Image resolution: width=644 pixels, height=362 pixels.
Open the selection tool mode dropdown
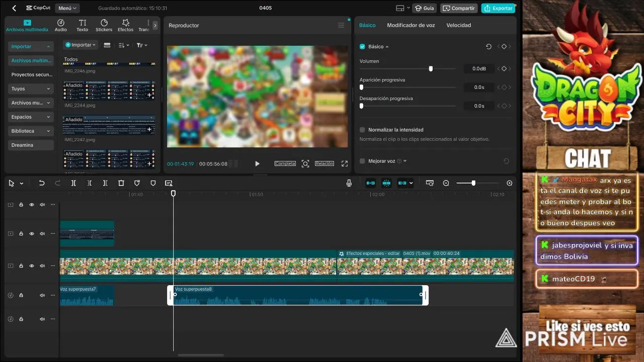(21, 184)
